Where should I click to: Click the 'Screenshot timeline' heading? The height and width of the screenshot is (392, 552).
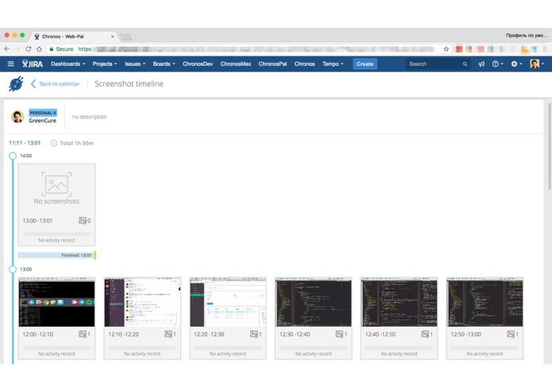click(129, 83)
